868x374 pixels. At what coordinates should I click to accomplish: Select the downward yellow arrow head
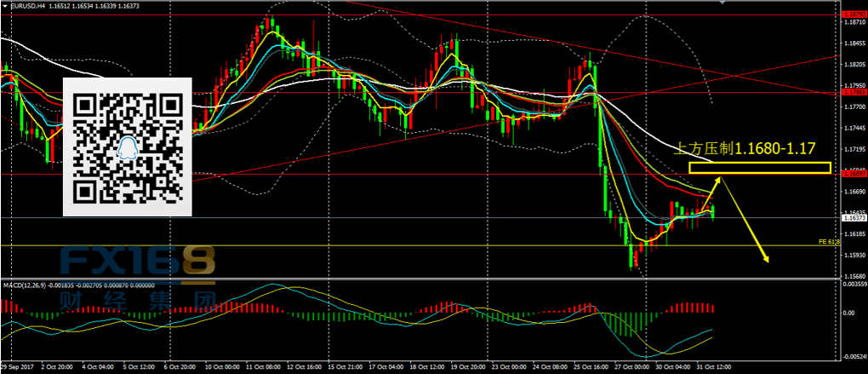tap(766, 258)
